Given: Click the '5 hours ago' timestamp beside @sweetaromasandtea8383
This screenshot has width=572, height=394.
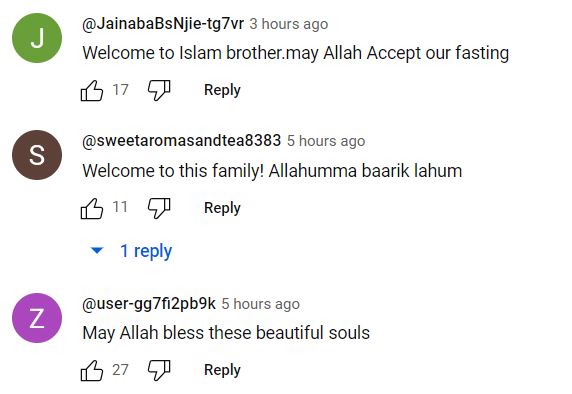Looking at the screenshot, I should (x=326, y=141).
